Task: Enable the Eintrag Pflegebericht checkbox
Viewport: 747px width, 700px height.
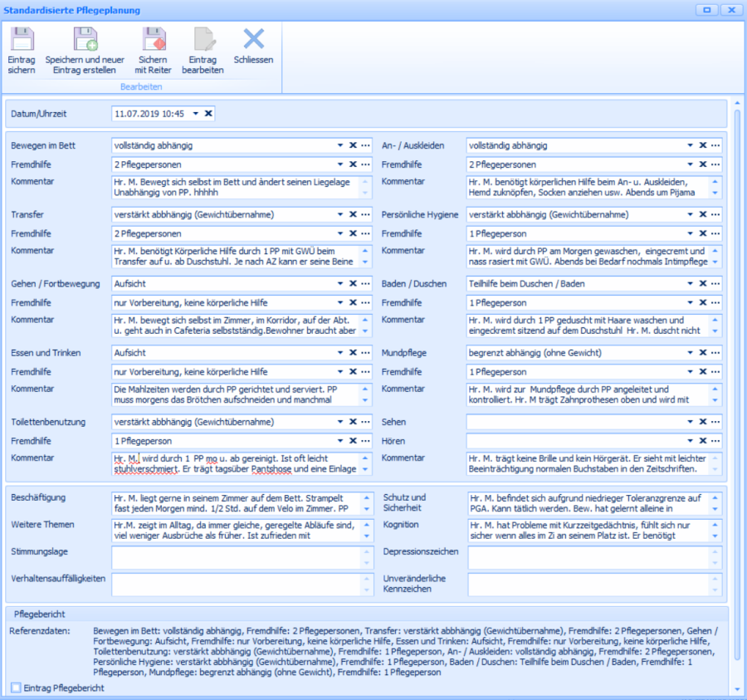Action: point(17,688)
